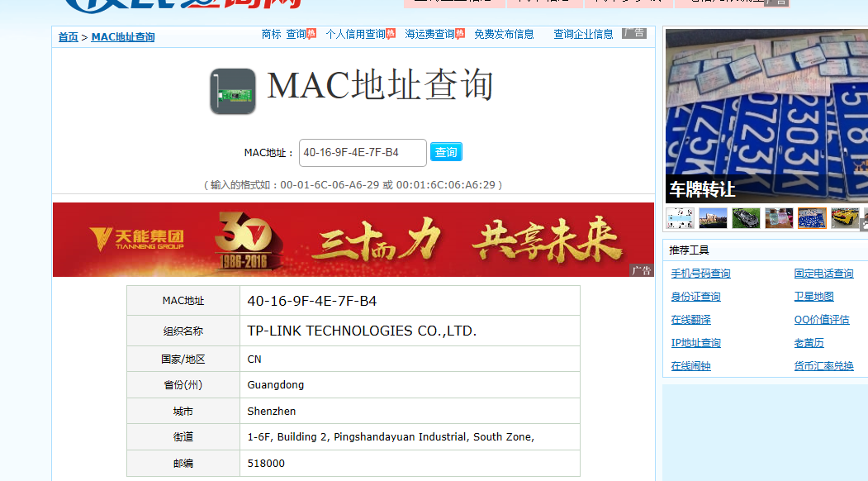Screen dimensions: 868x481
Task: Open 老黄历 tool link
Action: coord(809,344)
